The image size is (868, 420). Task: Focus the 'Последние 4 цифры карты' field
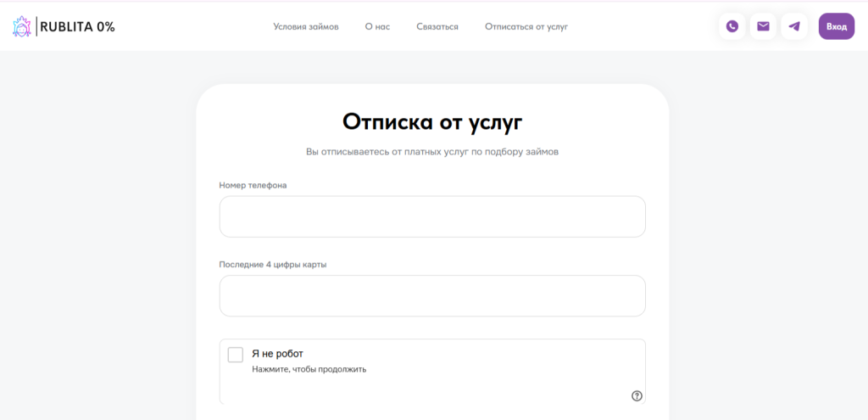point(432,296)
